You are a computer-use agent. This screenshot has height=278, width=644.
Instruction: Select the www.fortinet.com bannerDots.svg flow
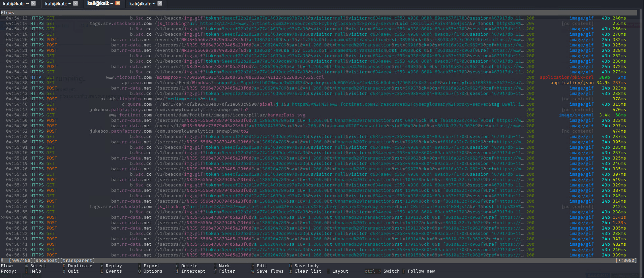[318, 115]
